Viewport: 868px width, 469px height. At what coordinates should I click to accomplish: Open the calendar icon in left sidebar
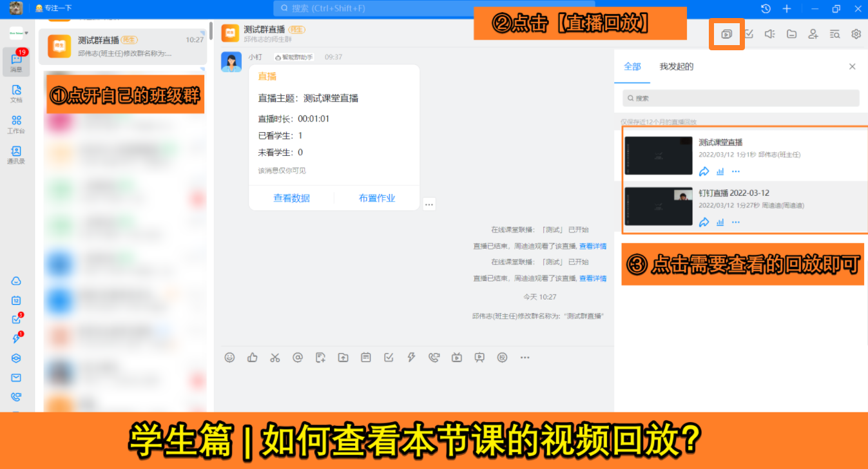(16, 300)
